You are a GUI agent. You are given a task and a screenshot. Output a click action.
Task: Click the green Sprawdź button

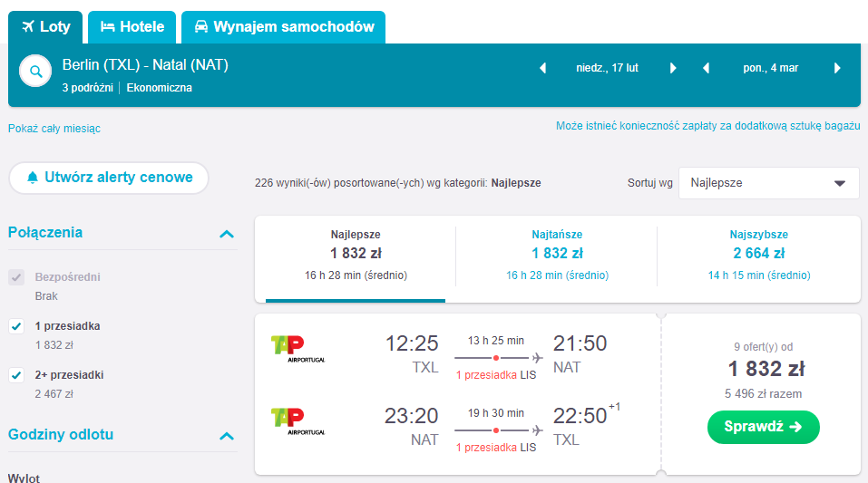pos(764,427)
